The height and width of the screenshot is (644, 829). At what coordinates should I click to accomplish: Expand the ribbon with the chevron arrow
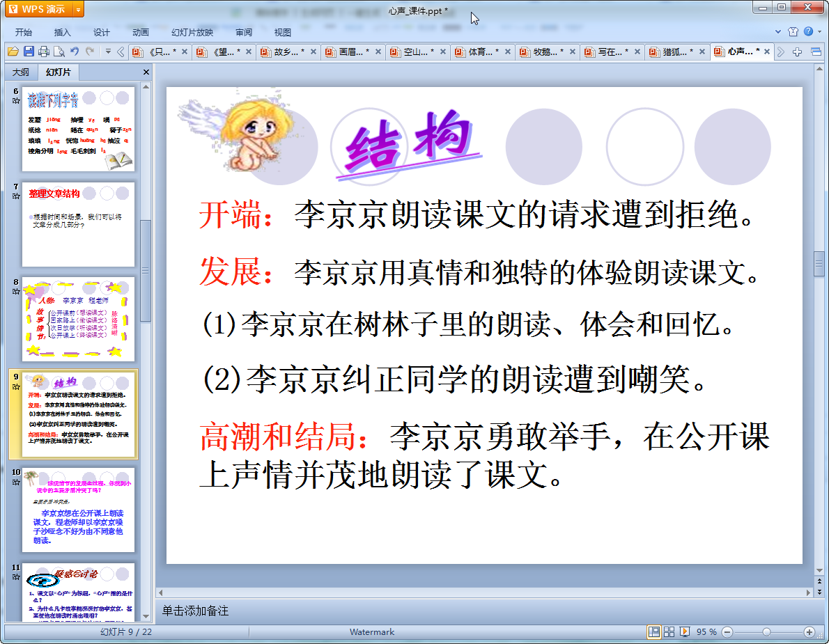[777, 32]
